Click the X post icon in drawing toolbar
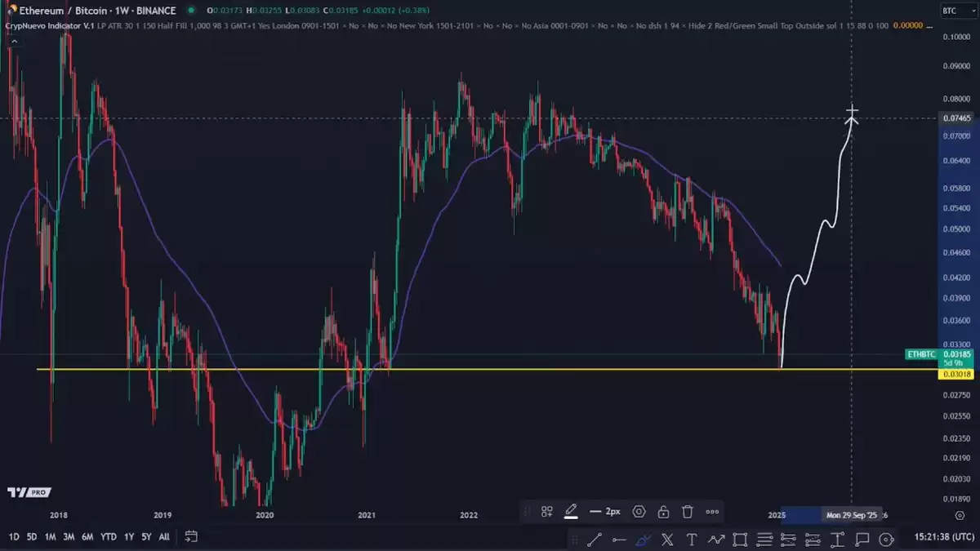Screen dimensions: 980x551 click(x=667, y=539)
